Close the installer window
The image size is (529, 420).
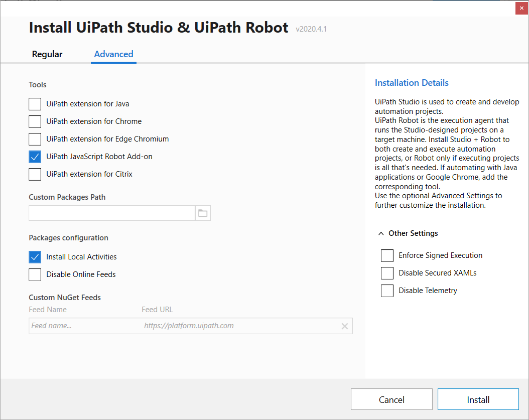(x=521, y=8)
